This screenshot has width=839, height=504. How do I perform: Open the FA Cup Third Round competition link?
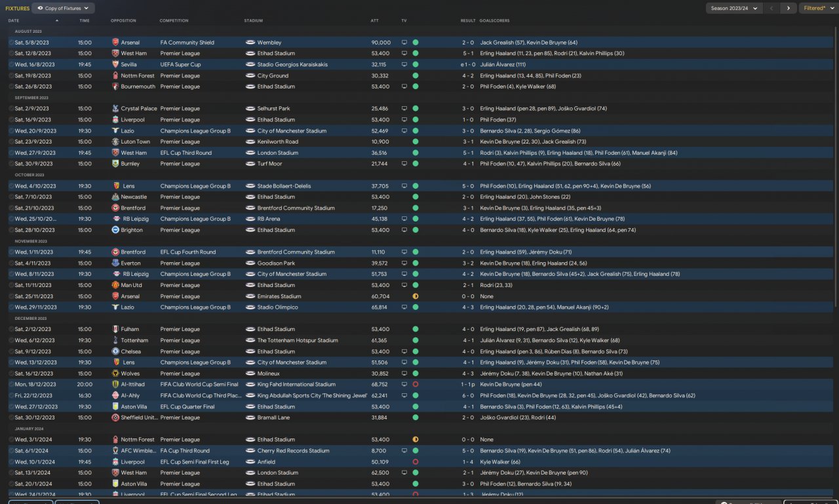point(185,451)
